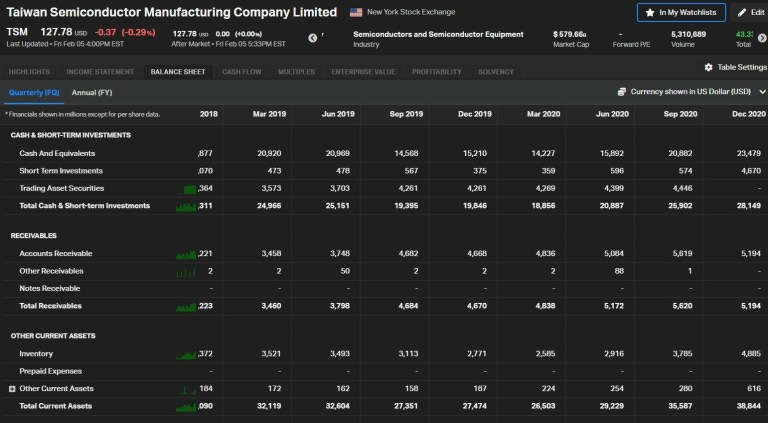768x423 pixels.
Task: Click Accounts Receivable row label
Action: pos(56,254)
